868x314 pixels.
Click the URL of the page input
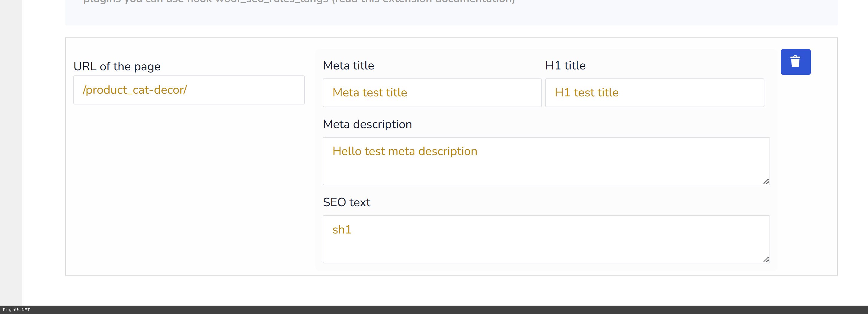(189, 90)
